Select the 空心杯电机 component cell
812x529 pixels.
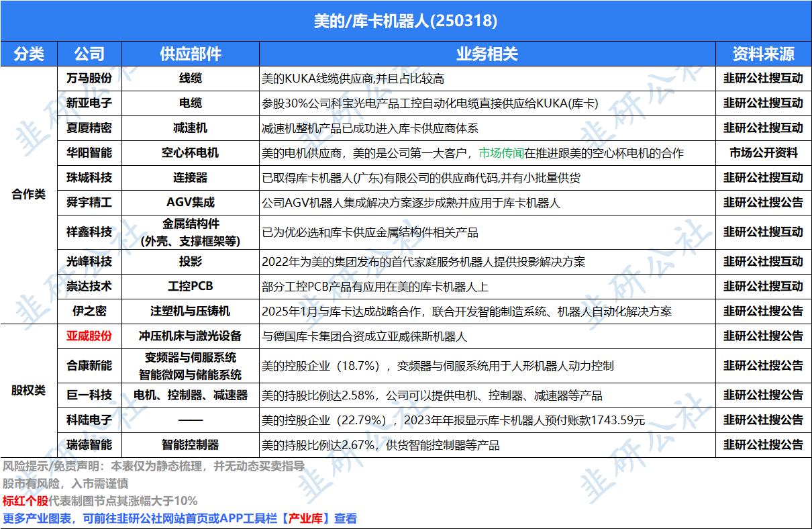point(191,152)
